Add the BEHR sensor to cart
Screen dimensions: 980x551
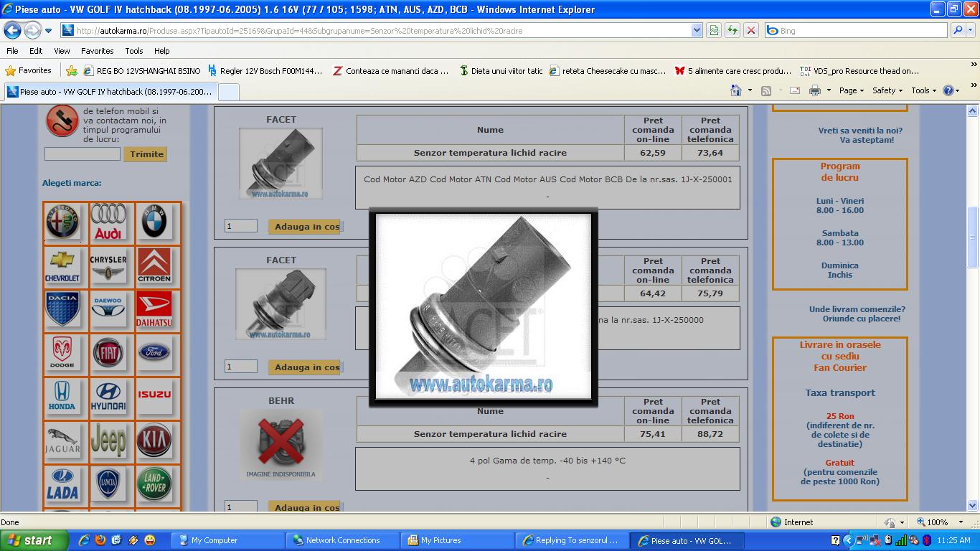coord(306,507)
